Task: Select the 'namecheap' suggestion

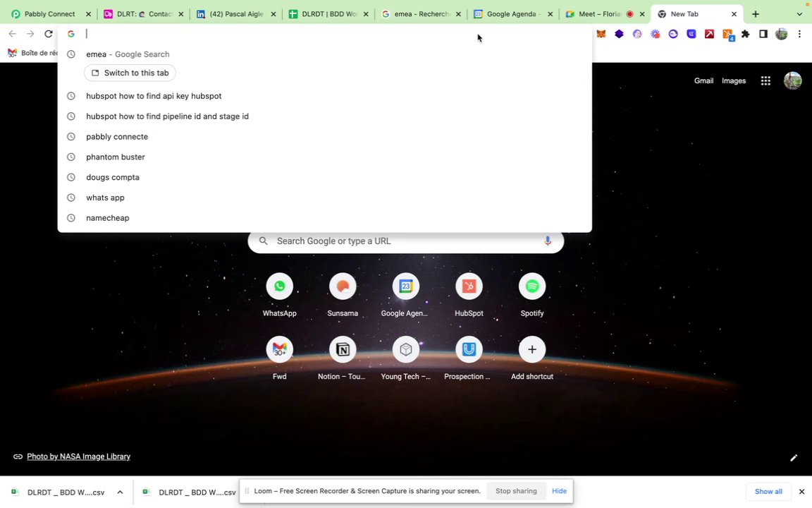Action: 325,218
